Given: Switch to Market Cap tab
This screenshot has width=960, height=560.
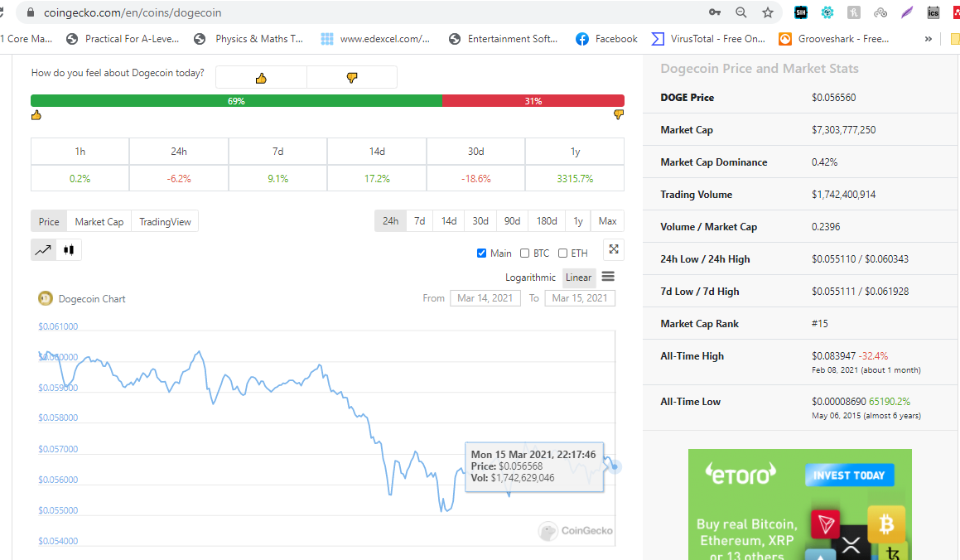Looking at the screenshot, I should click(99, 221).
